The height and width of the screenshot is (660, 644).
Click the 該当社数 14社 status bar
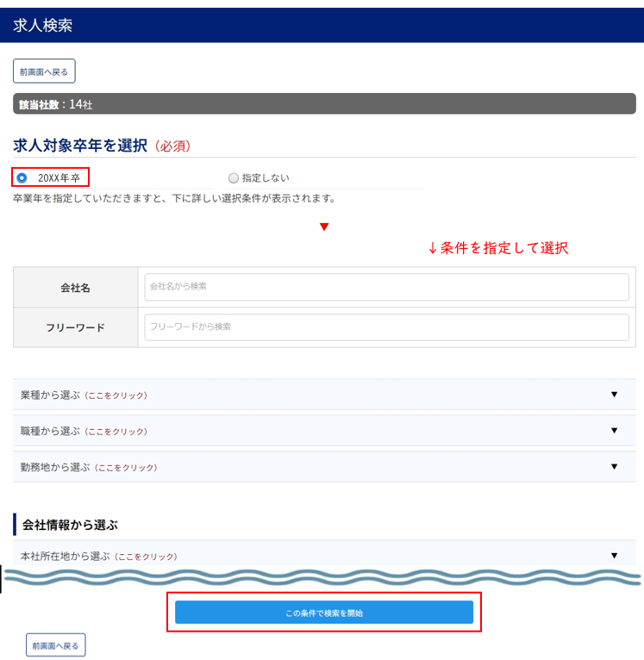point(322,104)
